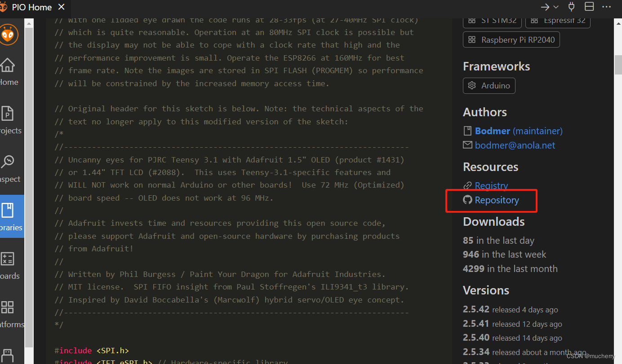This screenshot has height=364, width=622.
Task: Click the bodmer@anola.net email link
Action: [x=515, y=145]
